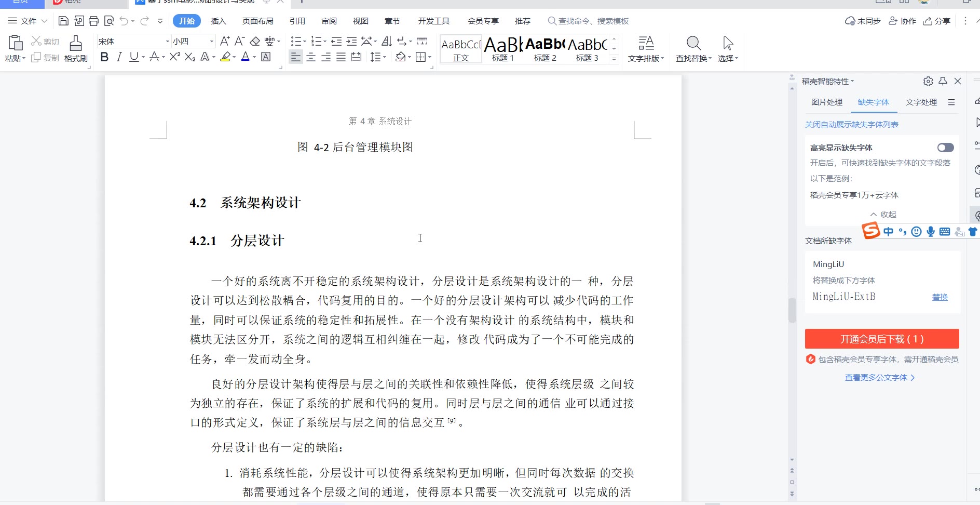Viewport: 980px width, 505px height.
Task: Toggle 高亮显示缺失字体 switch
Action: coord(945,148)
